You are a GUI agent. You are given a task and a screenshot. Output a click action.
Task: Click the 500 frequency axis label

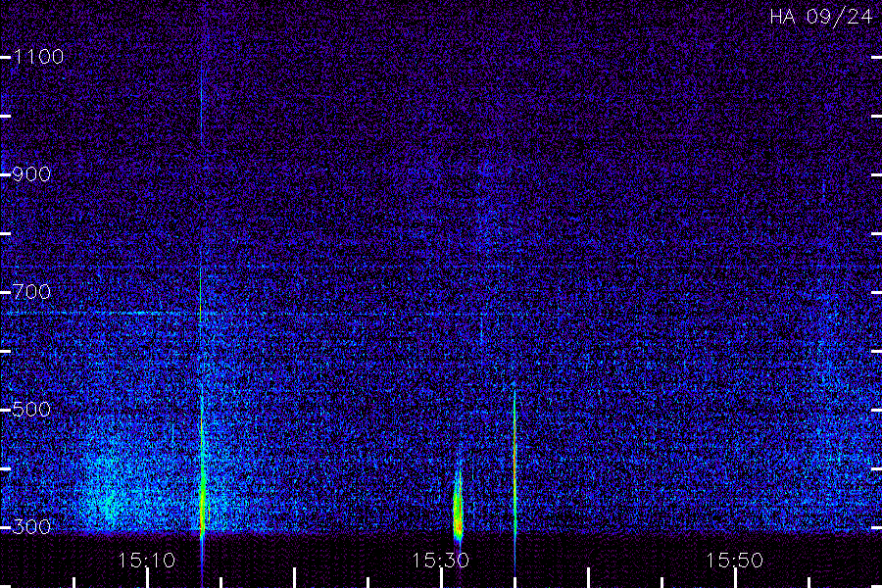[31, 410]
